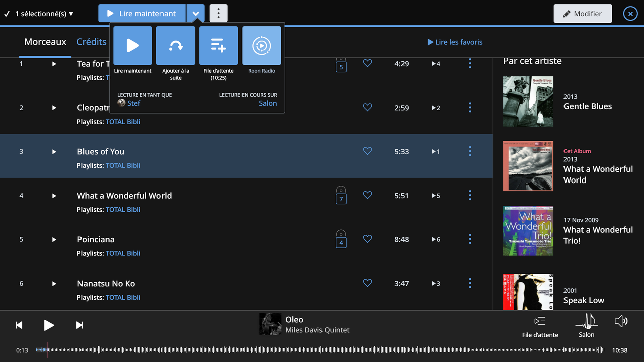This screenshot has width=644, height=362.
Task: Play track 4 What a Wonderful World
Action: click(54, 196)
